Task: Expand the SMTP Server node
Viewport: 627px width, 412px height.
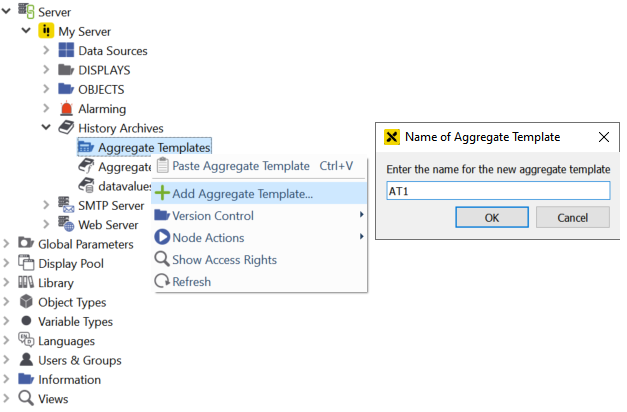Action: click(x=46, y=205)
